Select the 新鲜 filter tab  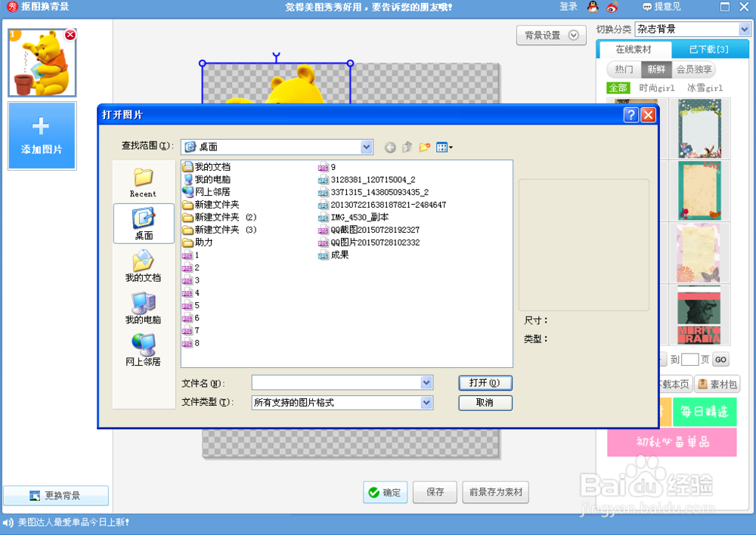656,70
